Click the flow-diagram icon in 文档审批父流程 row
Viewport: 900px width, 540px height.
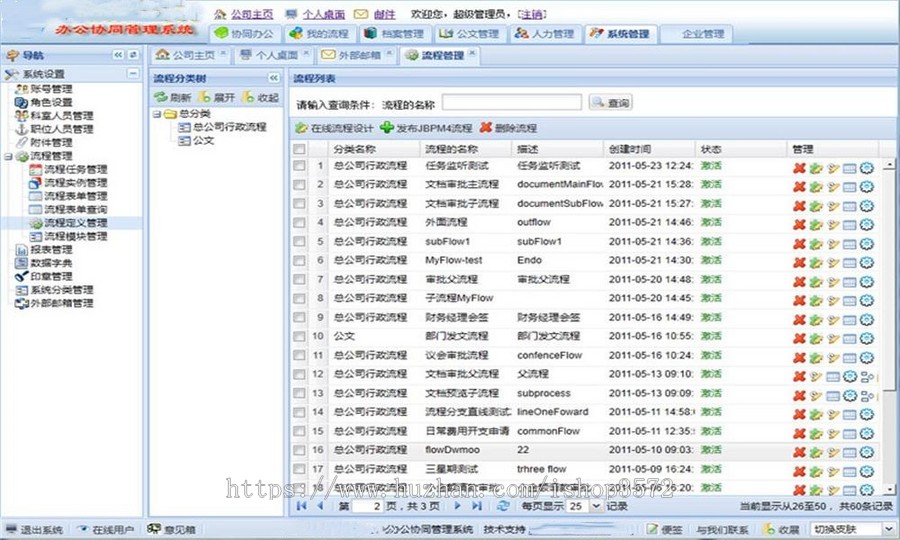click(x=867, y=377)
